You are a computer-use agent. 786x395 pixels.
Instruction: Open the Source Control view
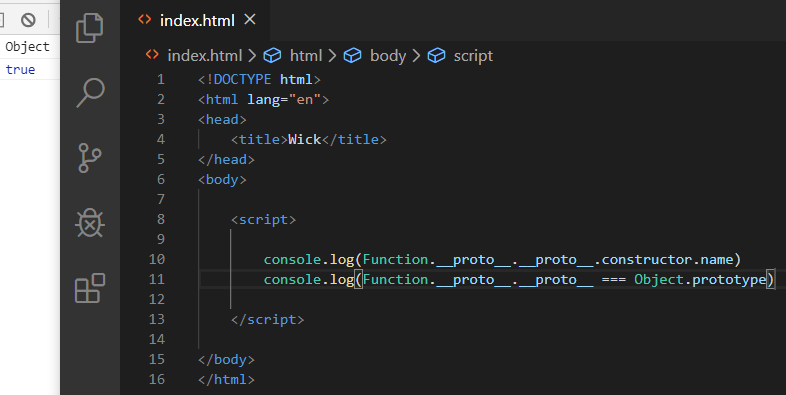click(90, 158)
